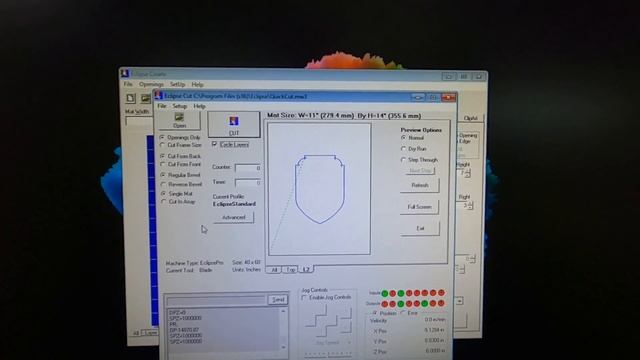Viewport: 640px width, 360px height.
Task: Choose Regular Bevel option
Action: 180,175
